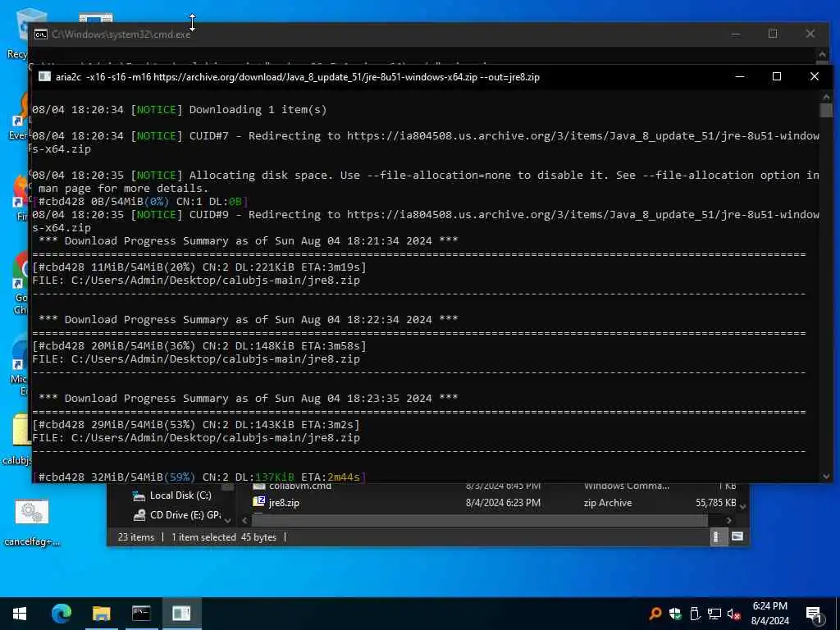
Task: Switch to the cmd.exe taskbar button
Action: click(141, 614)
